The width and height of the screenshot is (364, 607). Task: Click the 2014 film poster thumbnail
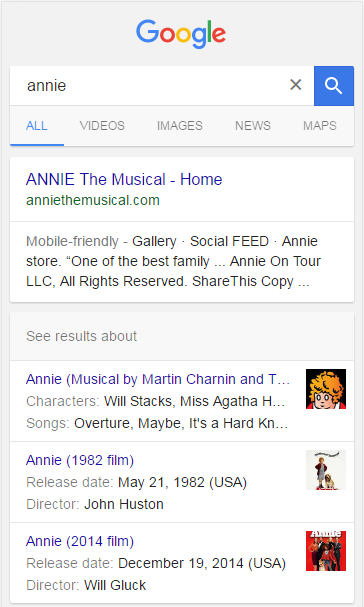[326, 551]
